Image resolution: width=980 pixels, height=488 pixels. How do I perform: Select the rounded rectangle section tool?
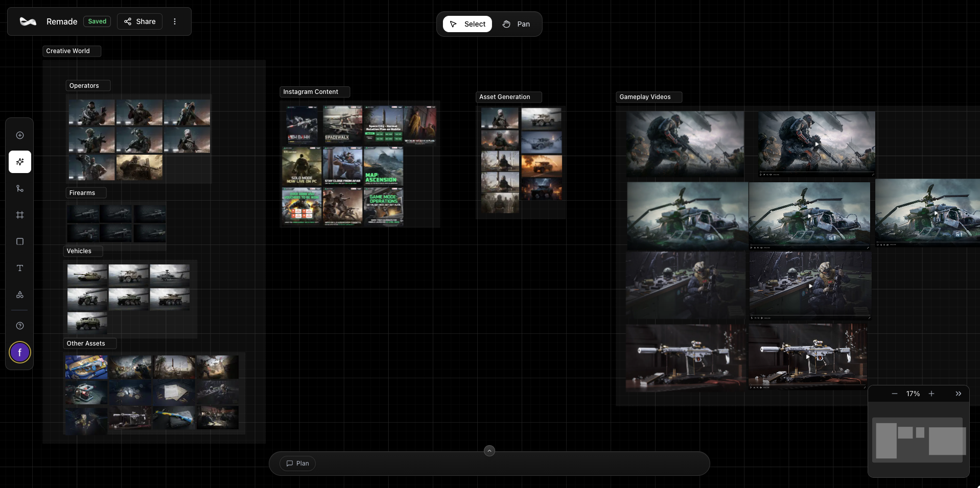coord(20,241)
